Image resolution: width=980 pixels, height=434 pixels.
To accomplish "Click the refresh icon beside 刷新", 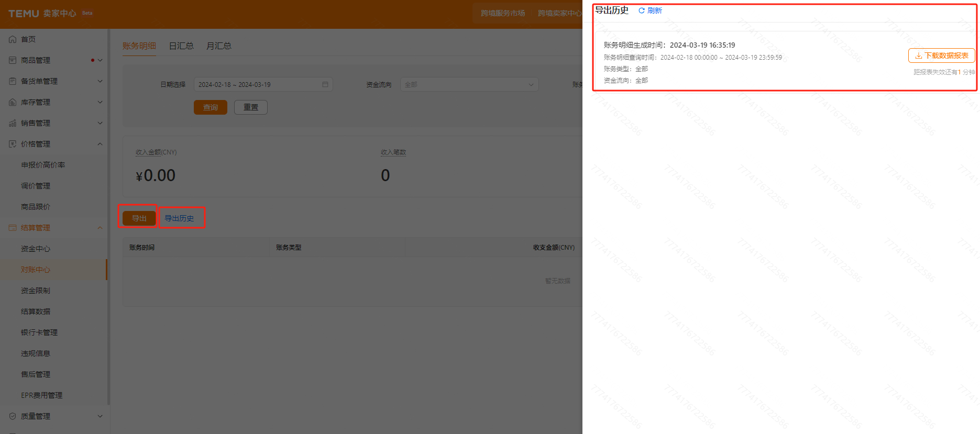I will pyautogui.click(x=642, y=10).
